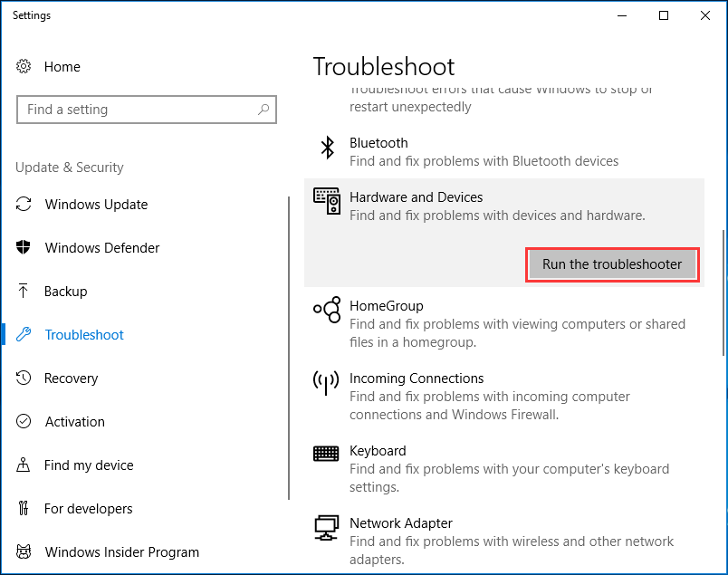Click the right-side vertical scrollbar
This screenshot has width=728, height=575.
pos(722,290)
